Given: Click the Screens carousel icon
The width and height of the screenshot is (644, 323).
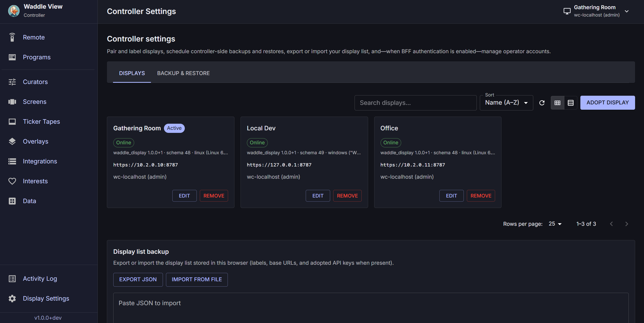Looking at the screenshot, I should click(x=12, y=102).
